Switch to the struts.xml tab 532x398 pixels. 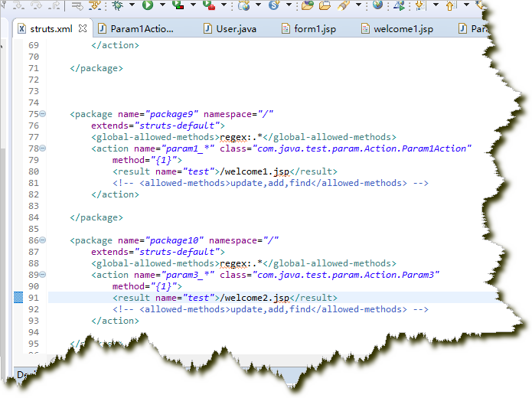click(x=51, y=29)
